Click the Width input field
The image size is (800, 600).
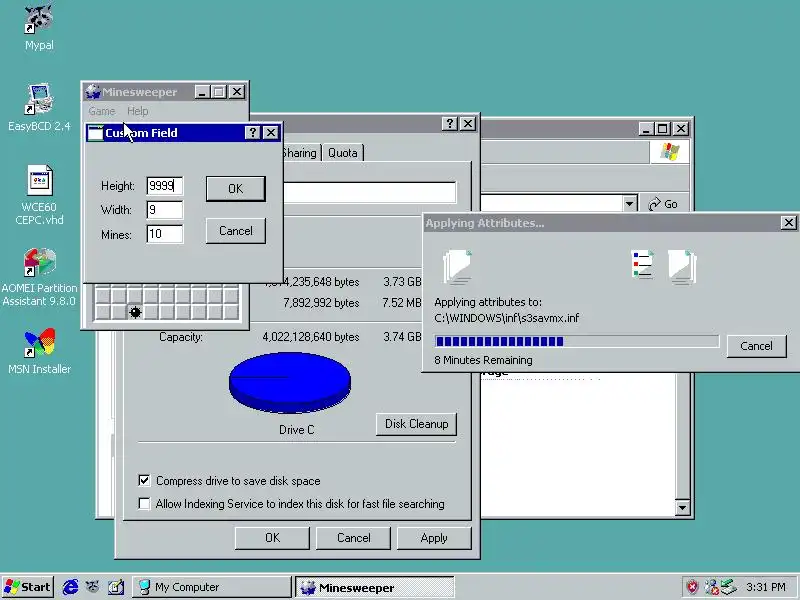[164, 210]
